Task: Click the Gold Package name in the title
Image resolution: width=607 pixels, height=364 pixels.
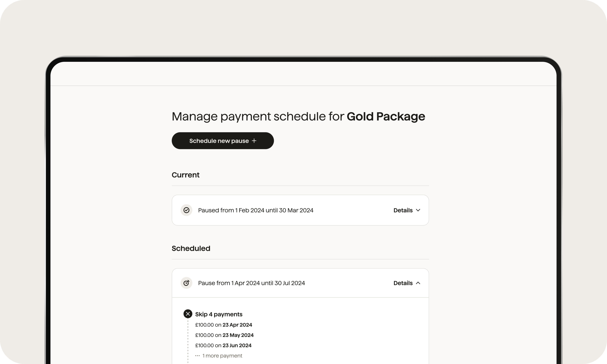Action: (x=386, y=117)
